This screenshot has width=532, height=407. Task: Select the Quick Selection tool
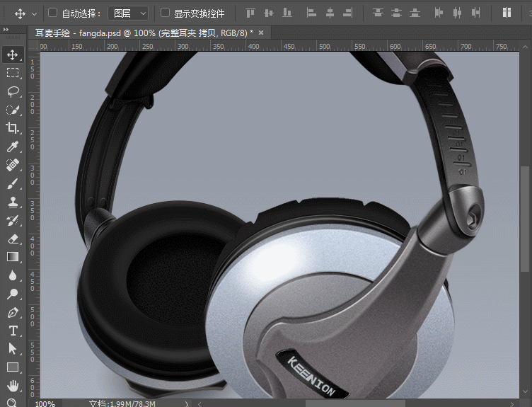click(13, 110)
